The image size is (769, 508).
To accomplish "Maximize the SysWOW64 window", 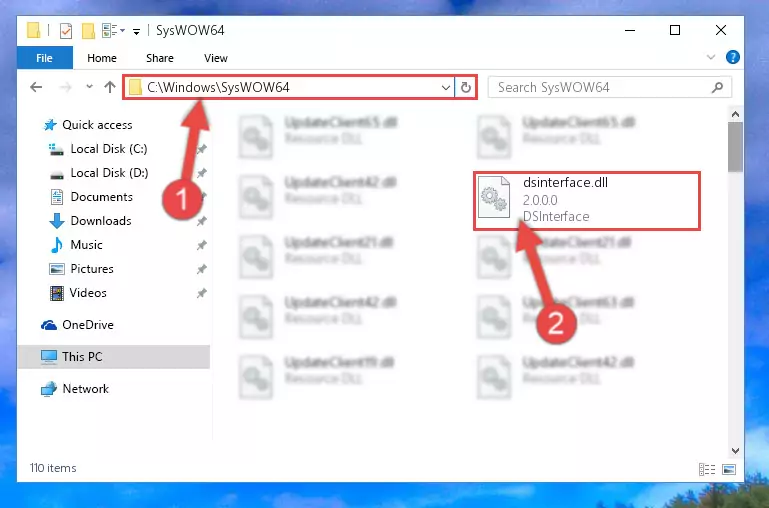I will [x=675, y=30].
